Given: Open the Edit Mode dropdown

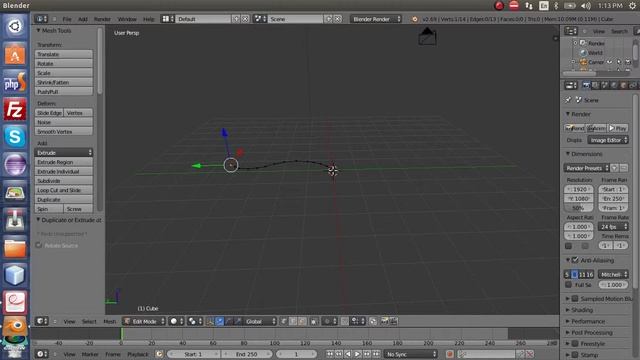Looking at the screenshot, I should [x=144, y=321].
